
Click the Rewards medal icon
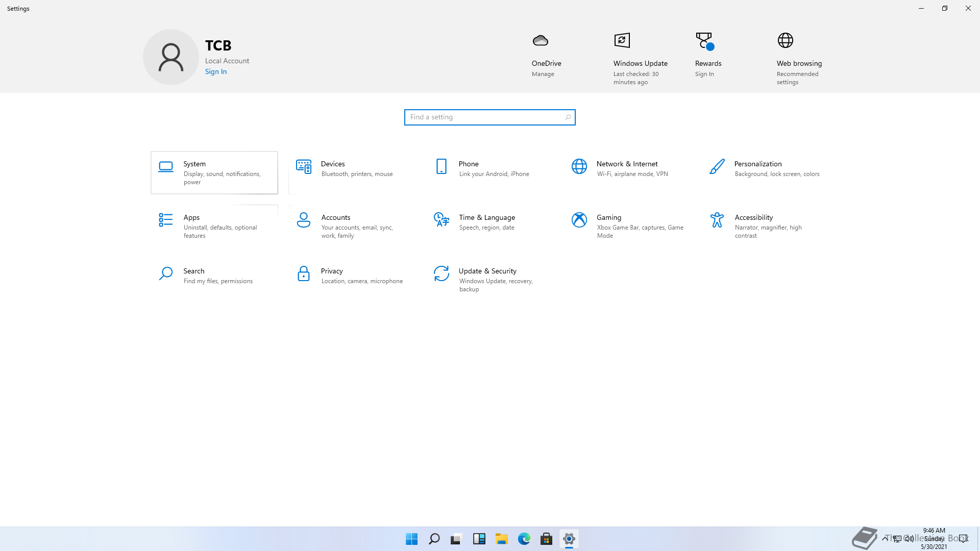(x=704, y=41)
